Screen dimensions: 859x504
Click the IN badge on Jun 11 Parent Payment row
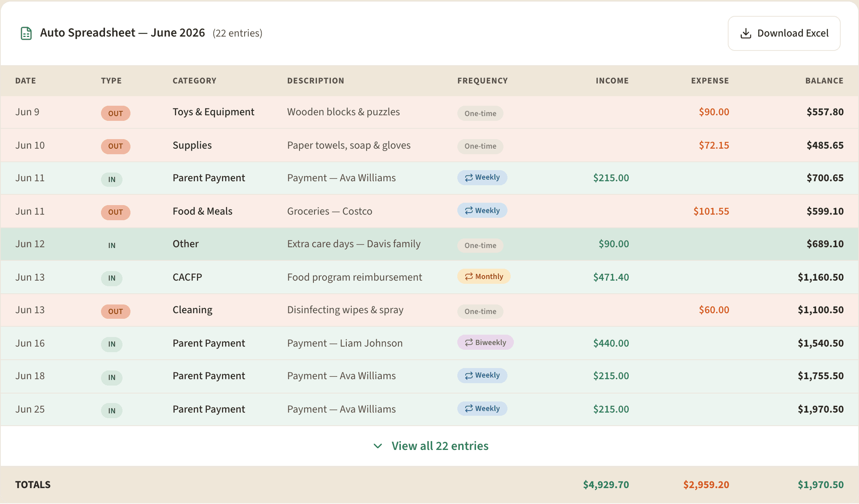(x=112, y=179)
